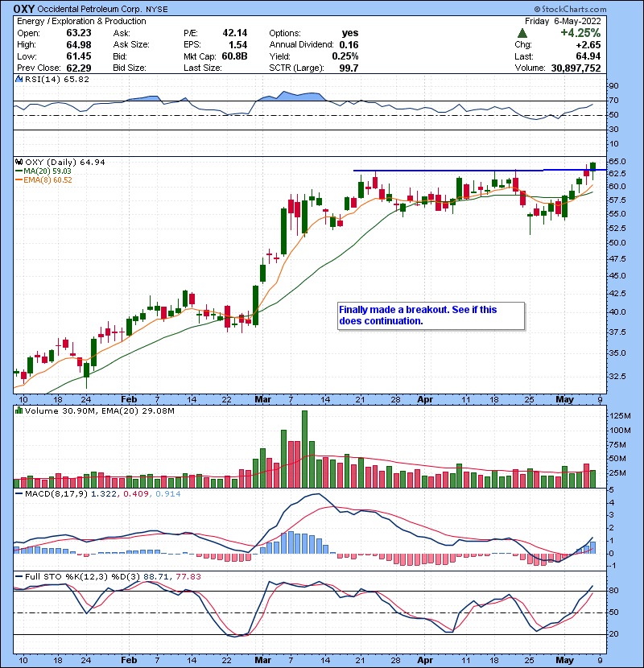
Task: Click the candlestick icon beside OXY (Daily)
Action: pyautogui.click(x=19, y=162)
